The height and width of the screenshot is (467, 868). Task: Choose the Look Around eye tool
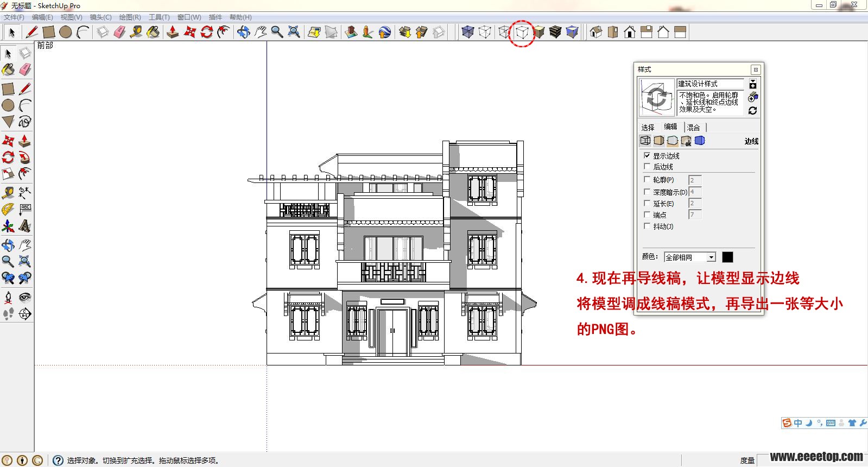coord(25,297)
